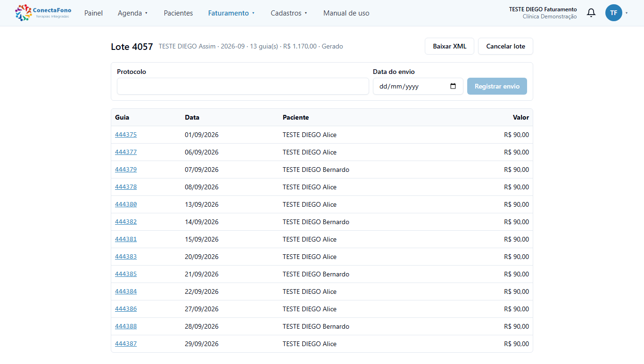Open guia 444384 link
The height and width of the screenshot is (364, 644).
click(126, 291)
